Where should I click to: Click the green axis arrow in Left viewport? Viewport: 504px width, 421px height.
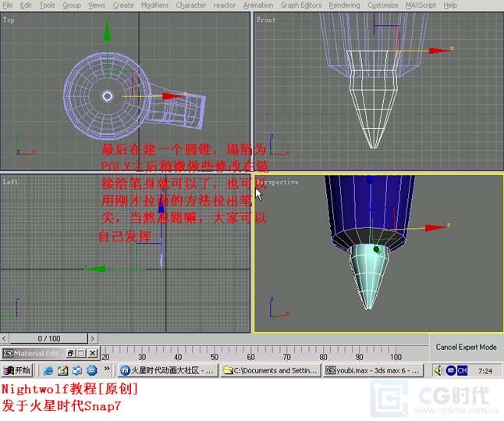pyautogui.click(x=95, y=268)
